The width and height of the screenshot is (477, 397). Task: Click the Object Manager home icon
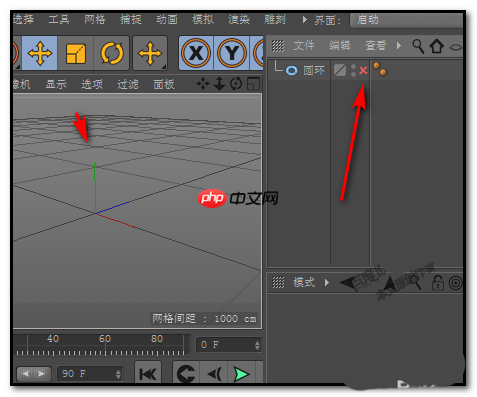pyautogui.click(x=436, y=46)
